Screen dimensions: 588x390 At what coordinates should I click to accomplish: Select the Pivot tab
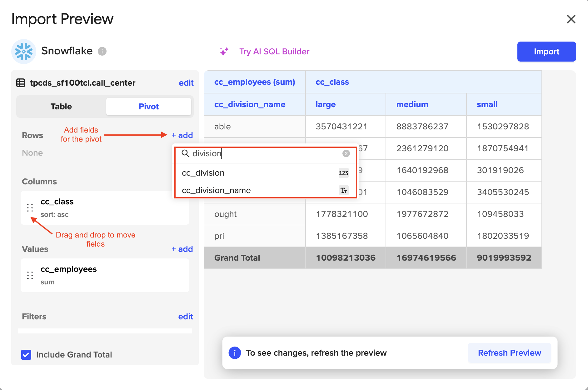148,107
